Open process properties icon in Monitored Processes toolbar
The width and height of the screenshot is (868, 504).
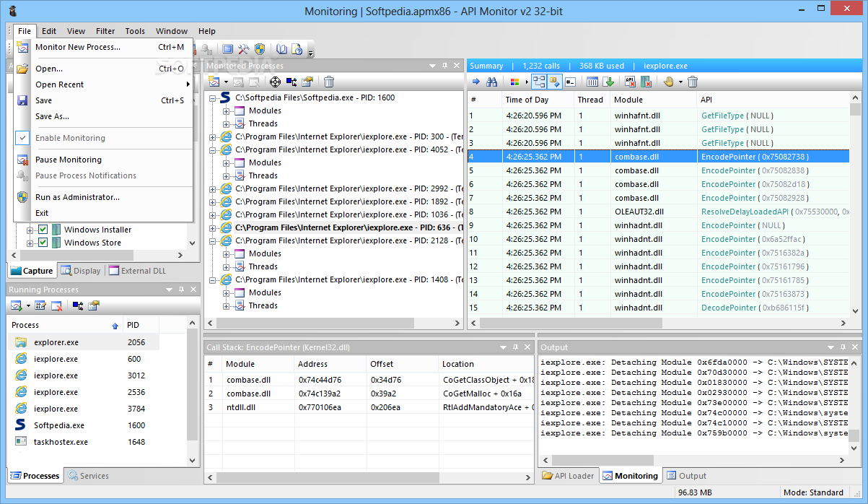pos(308,82)
